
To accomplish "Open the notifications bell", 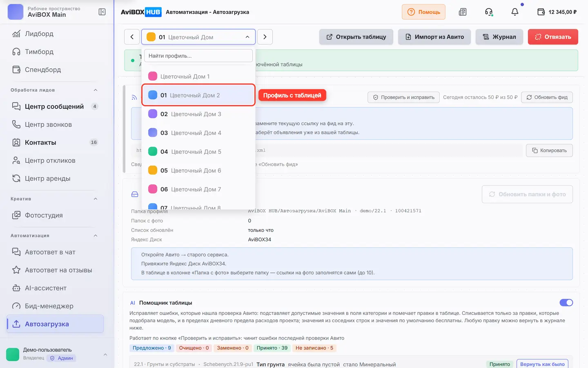I will 515,12.
